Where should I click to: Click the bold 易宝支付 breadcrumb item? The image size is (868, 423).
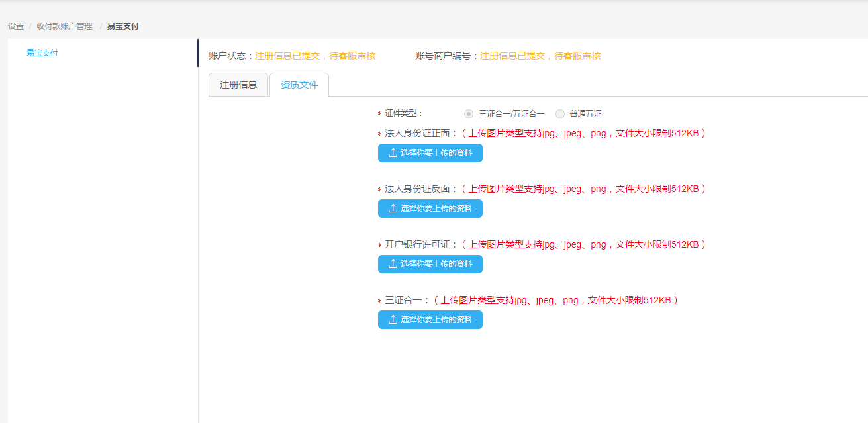pos(123,26)
